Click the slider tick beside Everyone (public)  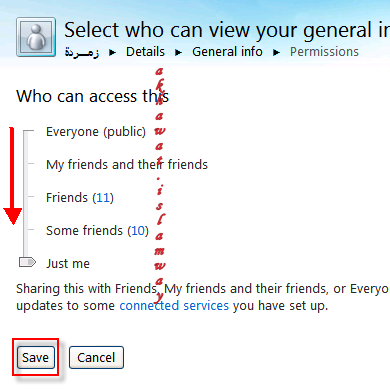(31, 131)
